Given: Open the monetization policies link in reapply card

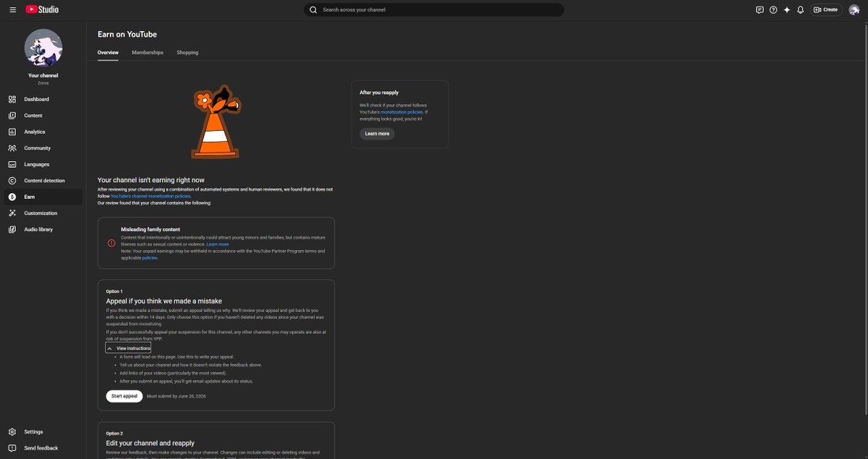Looking at the screenshot, I should tap(401, 112).
